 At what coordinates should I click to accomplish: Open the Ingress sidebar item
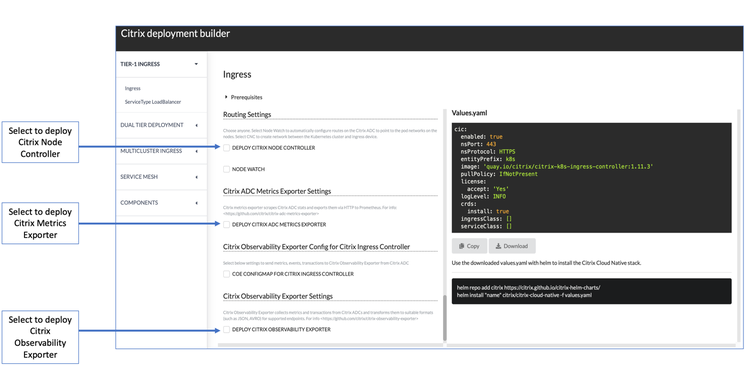[x=132, y=89]
